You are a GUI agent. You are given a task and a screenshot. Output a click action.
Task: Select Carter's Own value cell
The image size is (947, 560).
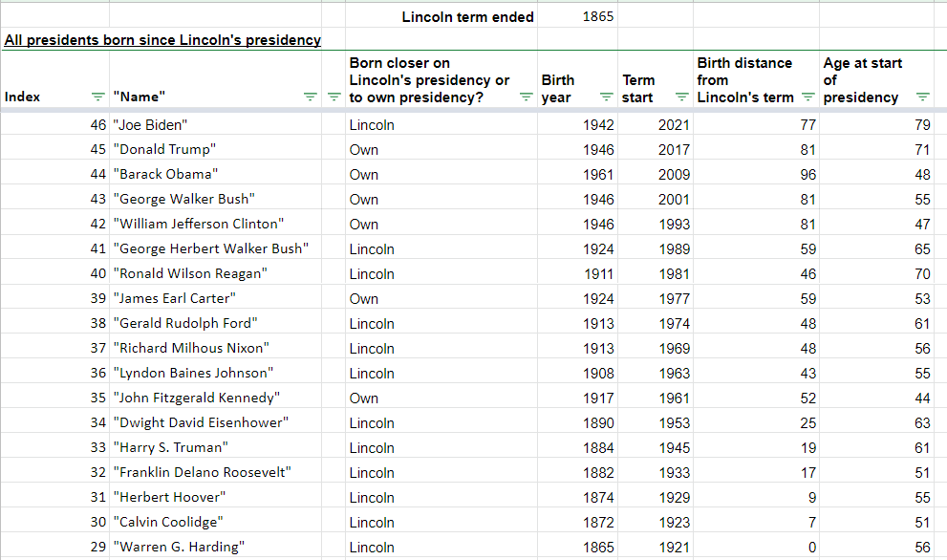click(441, 298)
